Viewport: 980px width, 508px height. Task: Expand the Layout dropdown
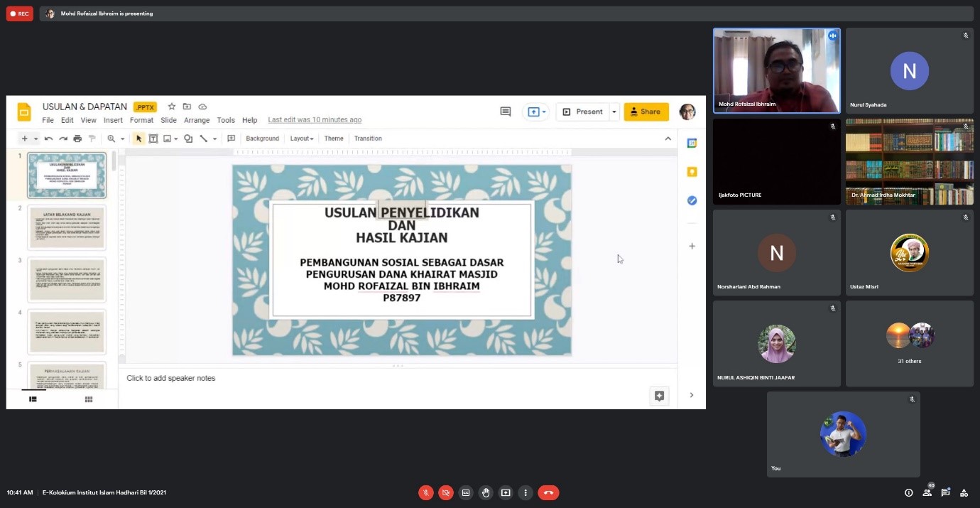point(302,139)
